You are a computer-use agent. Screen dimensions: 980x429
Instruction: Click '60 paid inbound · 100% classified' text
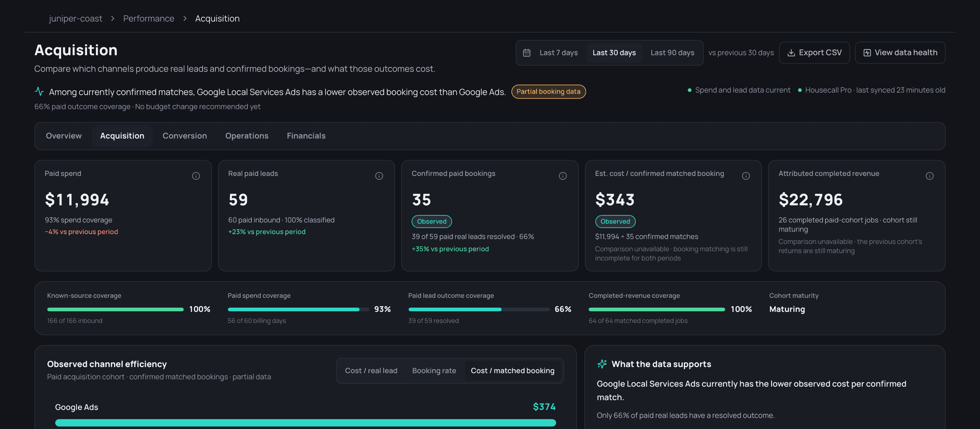point(281,220)
